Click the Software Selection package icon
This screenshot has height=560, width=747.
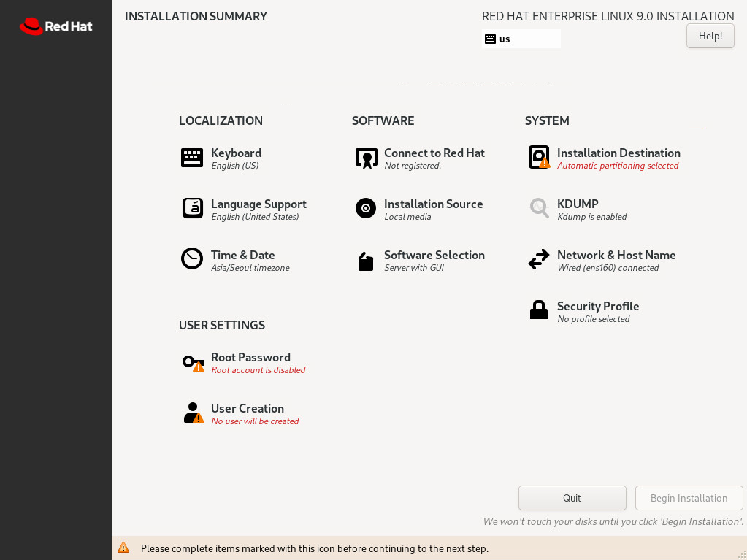click(x=365, y=261)
